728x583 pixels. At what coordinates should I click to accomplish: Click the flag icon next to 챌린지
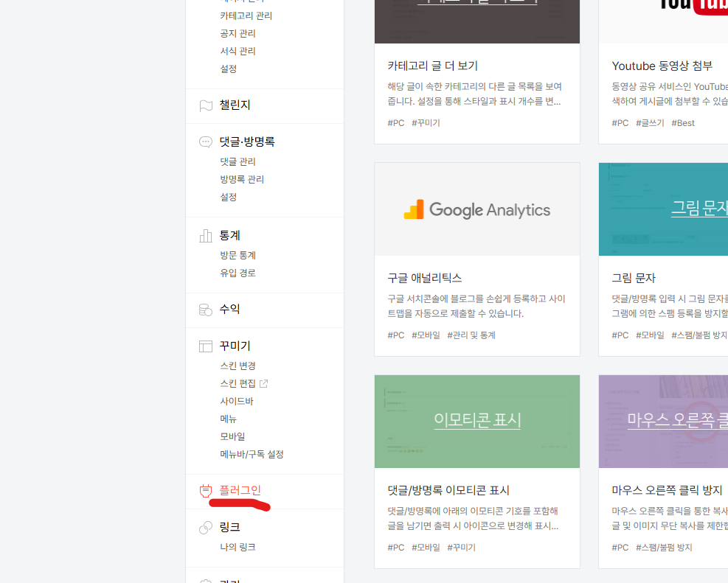pyautogui.click(x=206, y=105)
